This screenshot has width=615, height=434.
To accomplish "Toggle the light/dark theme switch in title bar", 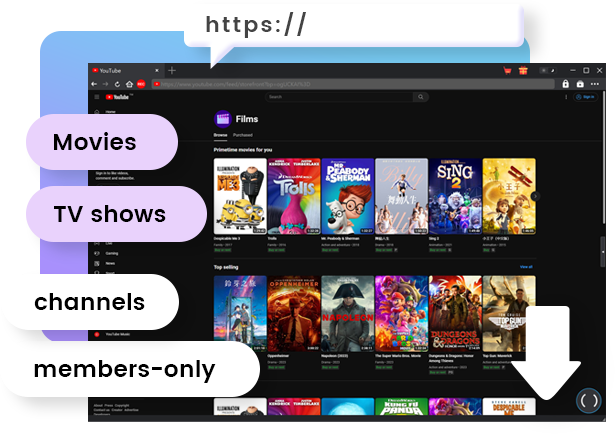I will pos(548,71).
